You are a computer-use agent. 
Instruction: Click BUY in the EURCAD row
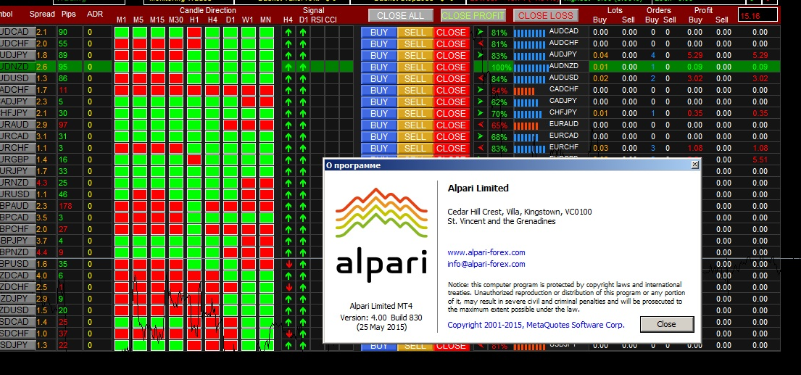379,136
